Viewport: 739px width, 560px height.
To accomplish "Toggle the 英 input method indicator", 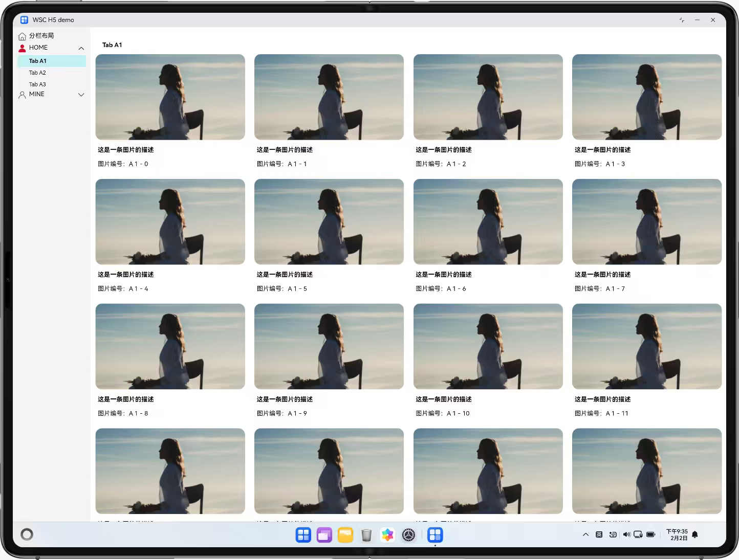I will [x=599, y=534].
